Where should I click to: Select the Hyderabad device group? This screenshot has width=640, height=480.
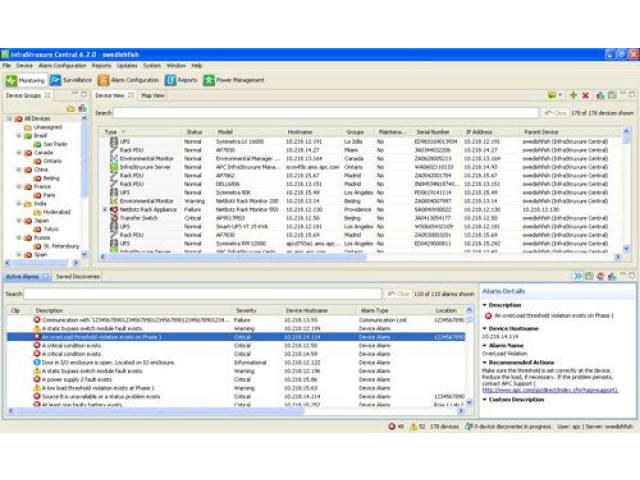52,212
